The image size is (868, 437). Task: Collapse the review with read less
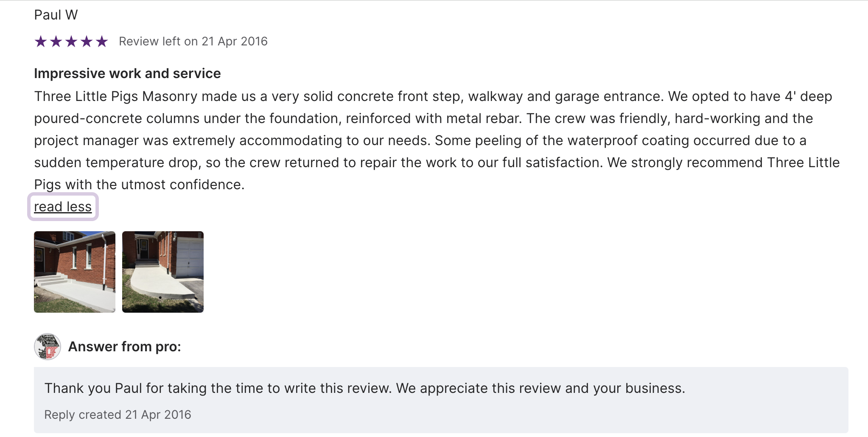63,207
